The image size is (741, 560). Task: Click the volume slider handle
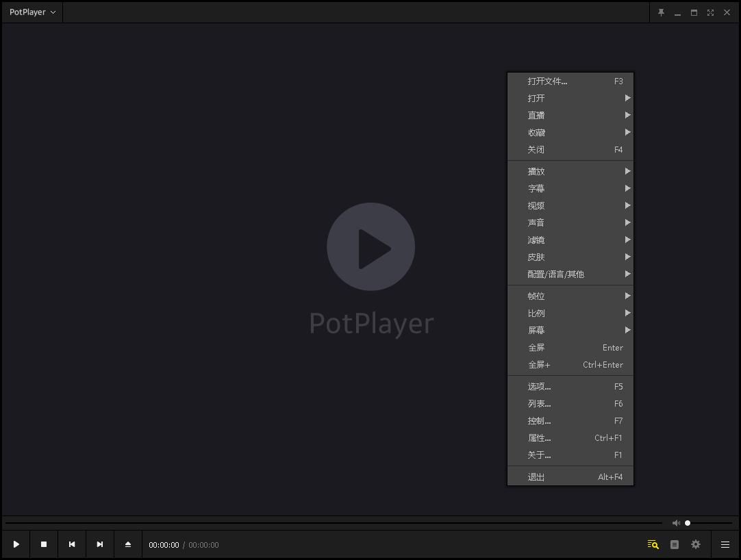pyautogui.click(x=688, y=522)
